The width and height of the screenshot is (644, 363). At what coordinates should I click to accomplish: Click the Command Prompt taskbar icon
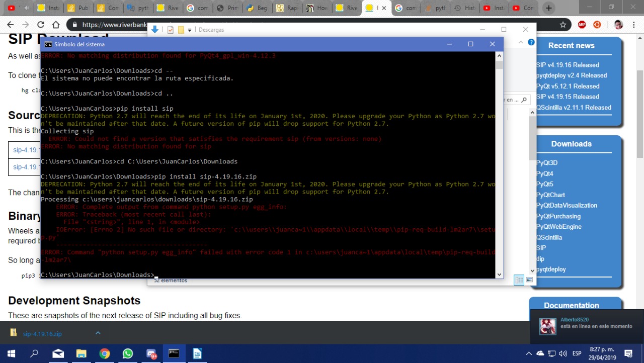pos(174,353)
